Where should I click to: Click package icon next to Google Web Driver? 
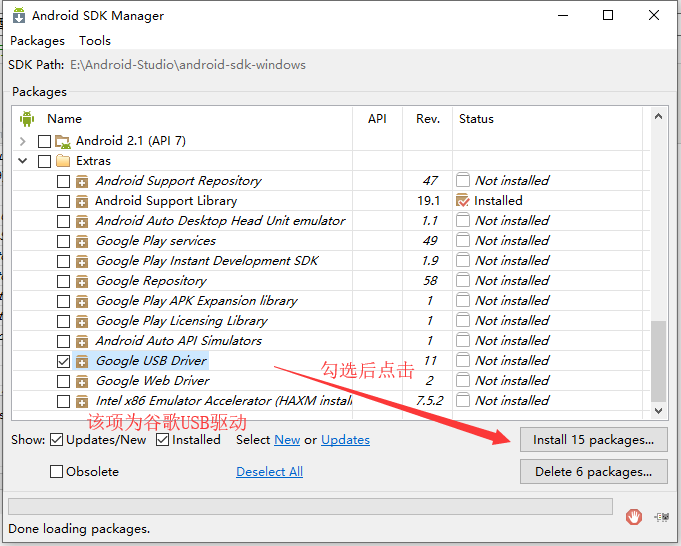point(82,381)
